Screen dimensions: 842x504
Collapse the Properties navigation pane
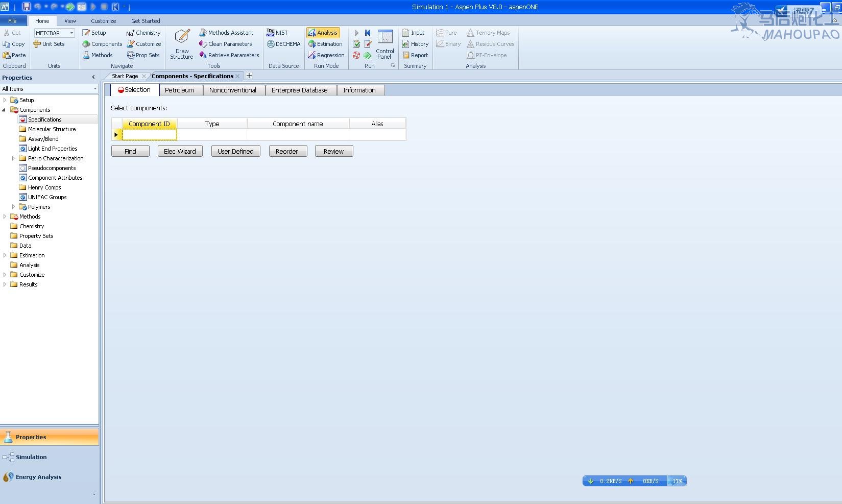[x=93, y=77]
